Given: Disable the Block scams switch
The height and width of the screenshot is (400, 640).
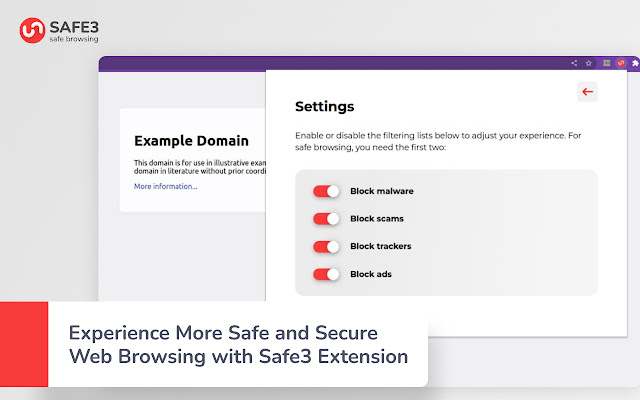Looking at the screenshot, I should (326, 219).
